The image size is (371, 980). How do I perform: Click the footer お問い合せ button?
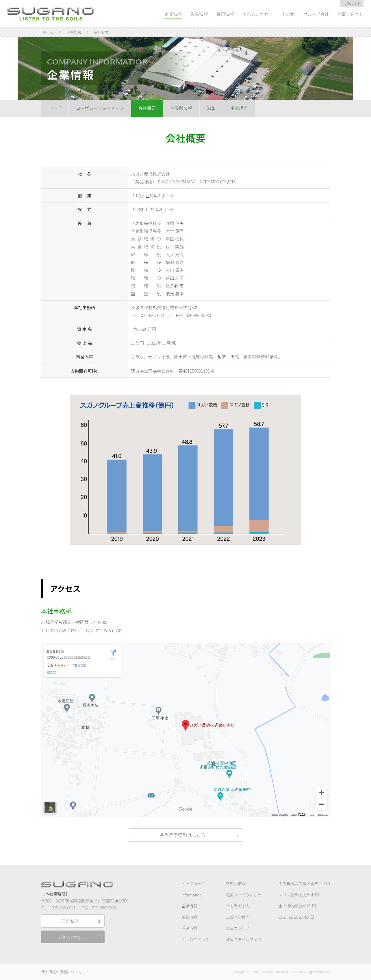tap(73, 937)
